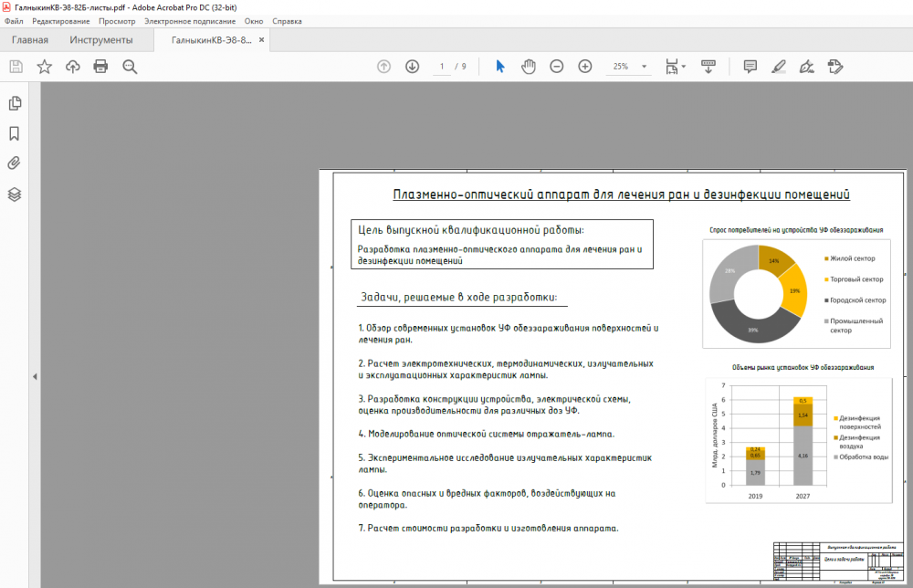Click the star bookmark icon in toolbar
The image size is (913, 588).
tap(44, 67)
